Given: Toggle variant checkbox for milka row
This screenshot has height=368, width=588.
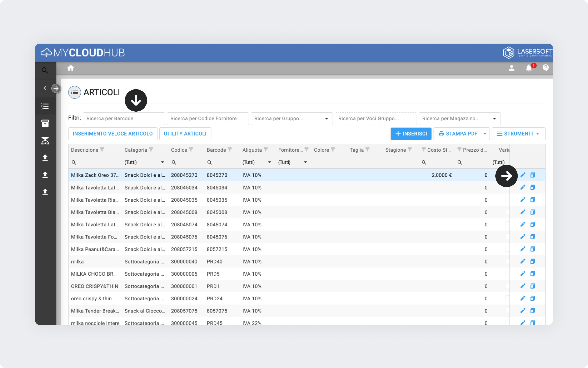Looking at the screenshot, I should [507, 261].
